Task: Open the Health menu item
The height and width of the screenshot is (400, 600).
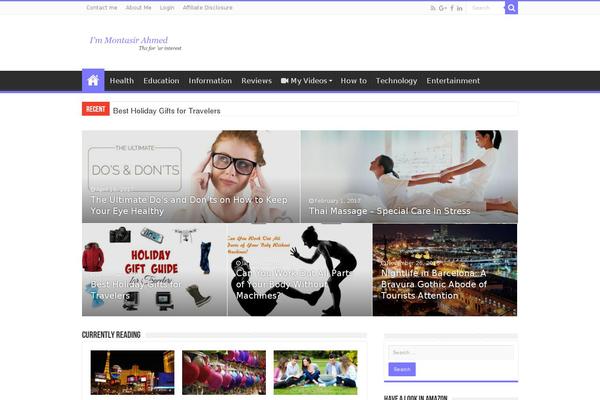Action: point(122,81)
